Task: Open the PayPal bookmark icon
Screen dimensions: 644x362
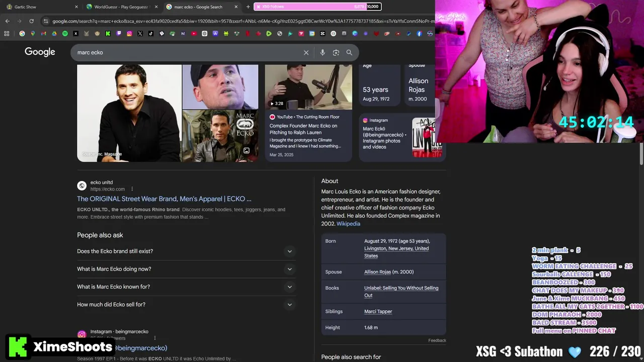Action: point(408,34)
